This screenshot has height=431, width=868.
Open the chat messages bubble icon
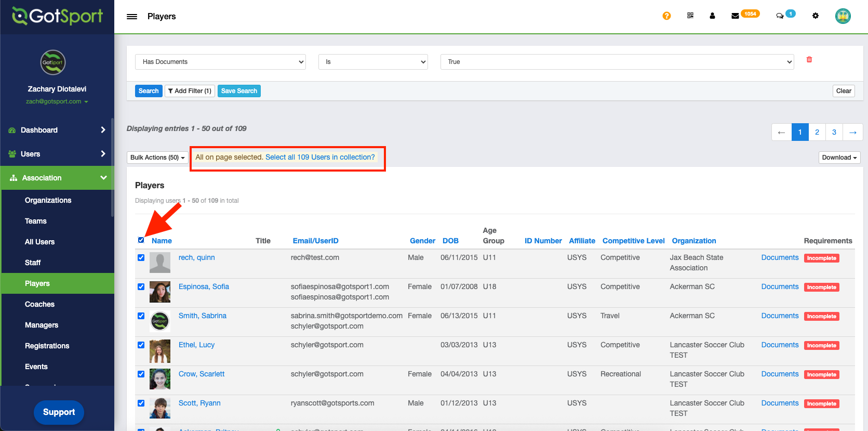(780, 16)
